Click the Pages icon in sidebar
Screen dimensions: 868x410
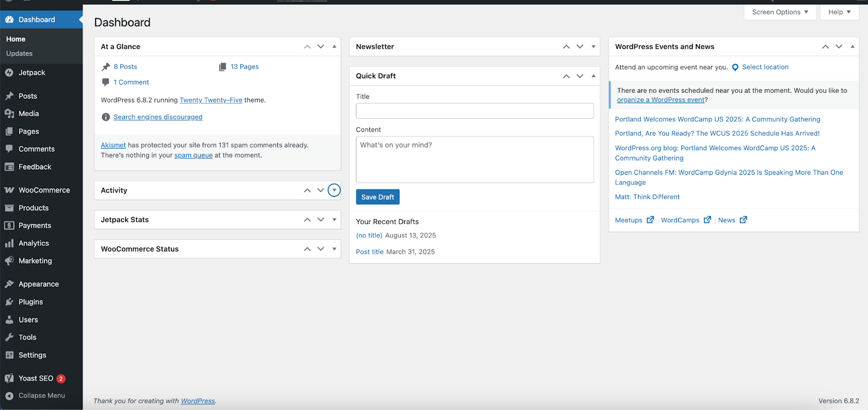[x=9, y=131]
